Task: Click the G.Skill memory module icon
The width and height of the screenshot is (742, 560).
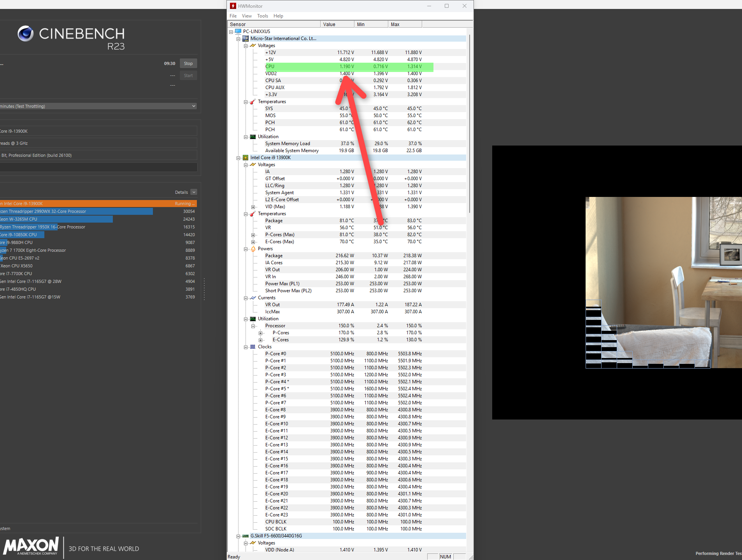Action: (246, 535)
